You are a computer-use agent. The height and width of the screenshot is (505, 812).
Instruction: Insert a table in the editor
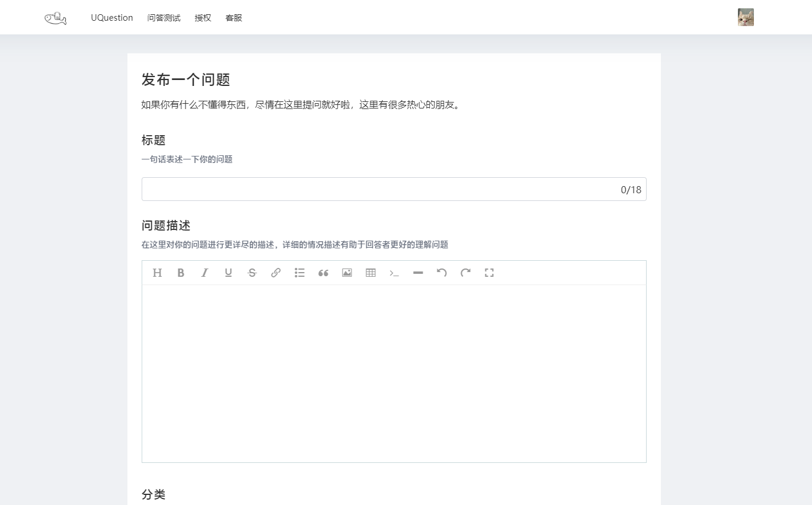(x=370, y=273)
